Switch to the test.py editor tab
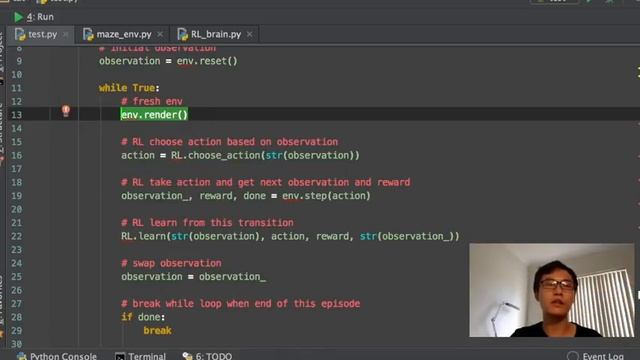Screen dimensions: 640x360 [x=42, y=34]
